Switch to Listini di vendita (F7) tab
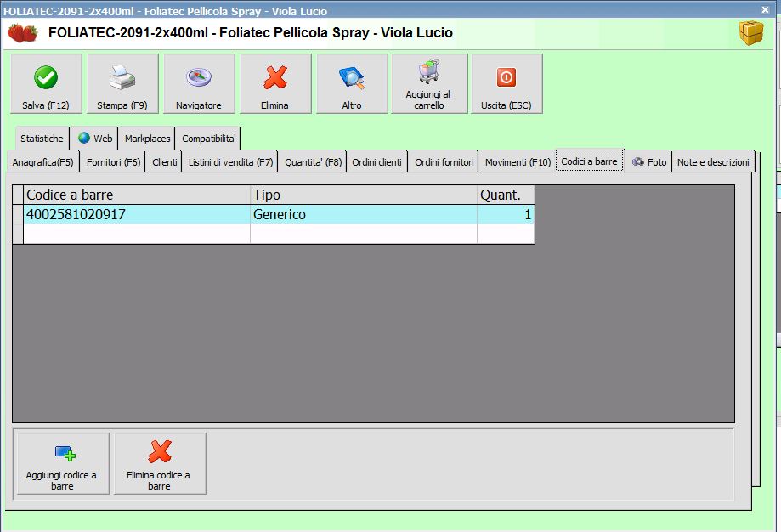 coord(230,161)
